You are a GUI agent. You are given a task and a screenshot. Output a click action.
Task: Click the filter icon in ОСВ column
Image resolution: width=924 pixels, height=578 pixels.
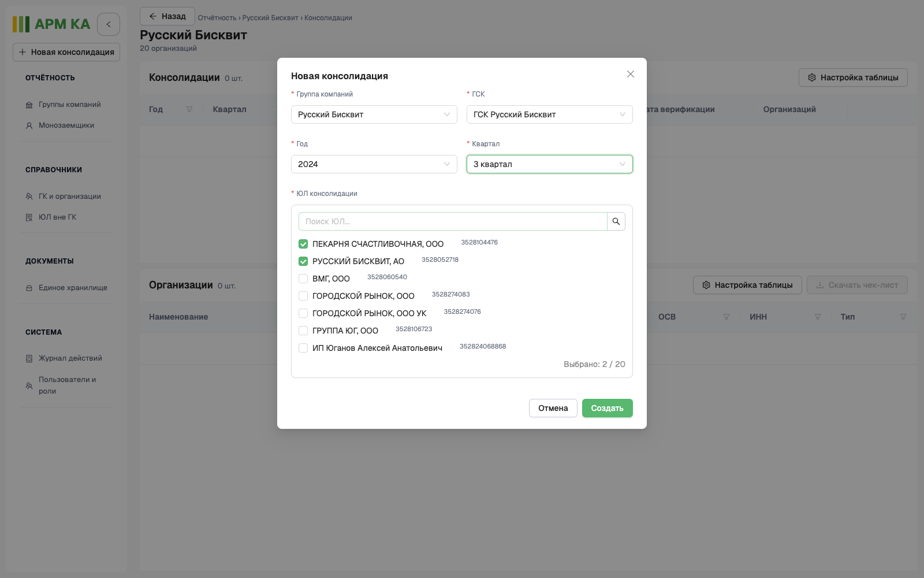pyautogui.click(x=726, y=317)
